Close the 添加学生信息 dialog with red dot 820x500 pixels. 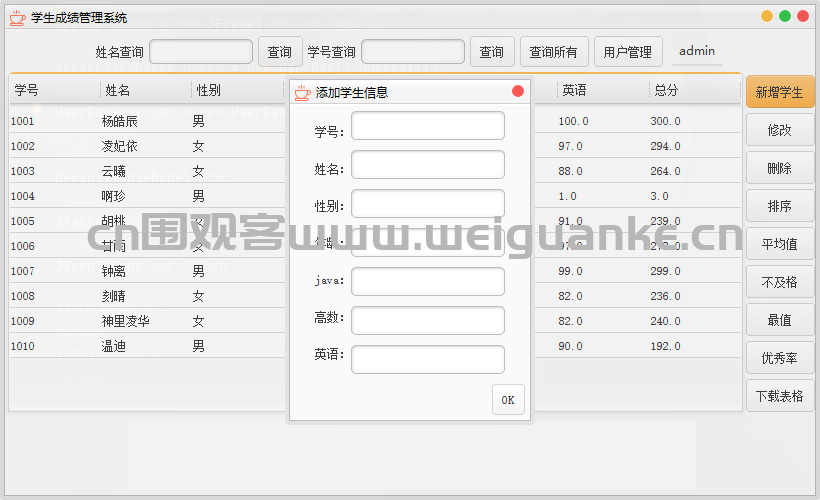518,92
